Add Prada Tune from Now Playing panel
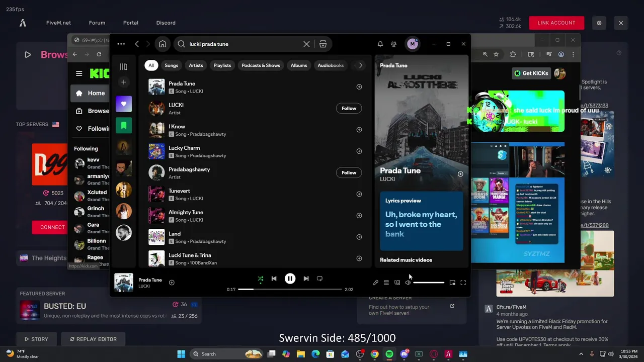 click(460, 174)
